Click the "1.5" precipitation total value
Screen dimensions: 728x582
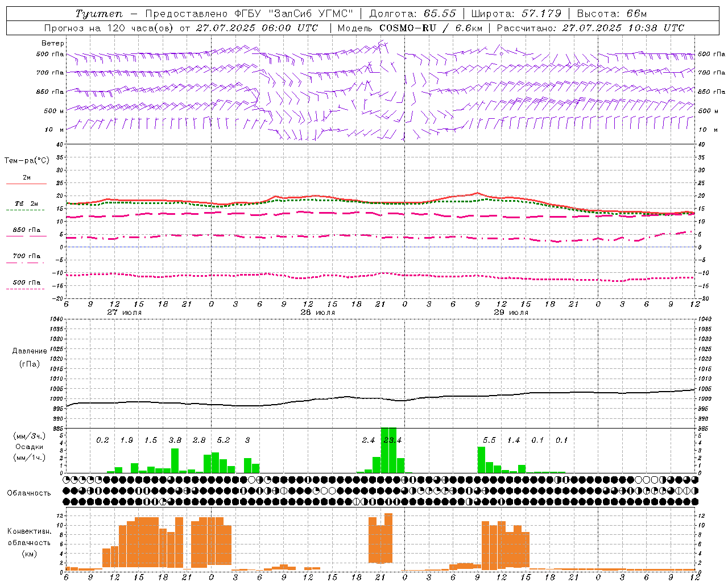[151, 440]
